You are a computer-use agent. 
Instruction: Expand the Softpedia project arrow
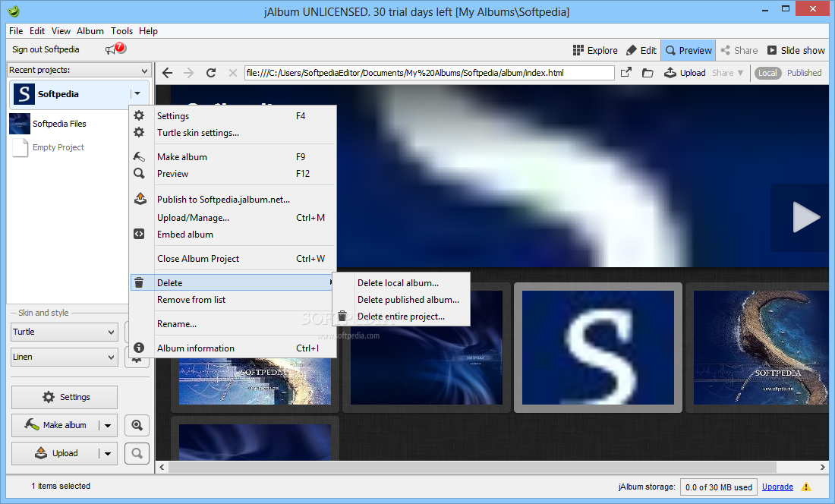point(137,93)
